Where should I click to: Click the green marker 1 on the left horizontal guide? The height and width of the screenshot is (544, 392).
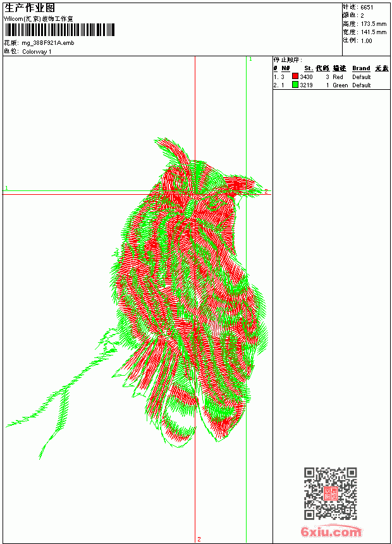point(6,188)
